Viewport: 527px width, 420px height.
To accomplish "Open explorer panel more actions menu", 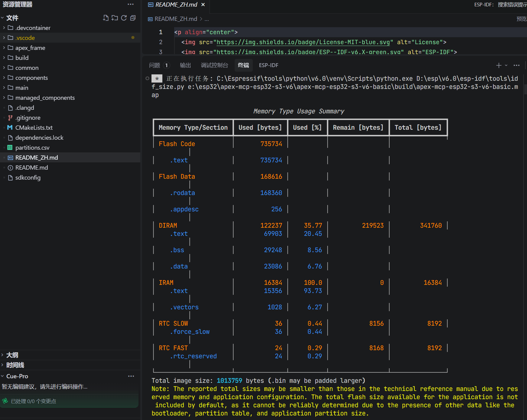I will click(x=131, y=4).
